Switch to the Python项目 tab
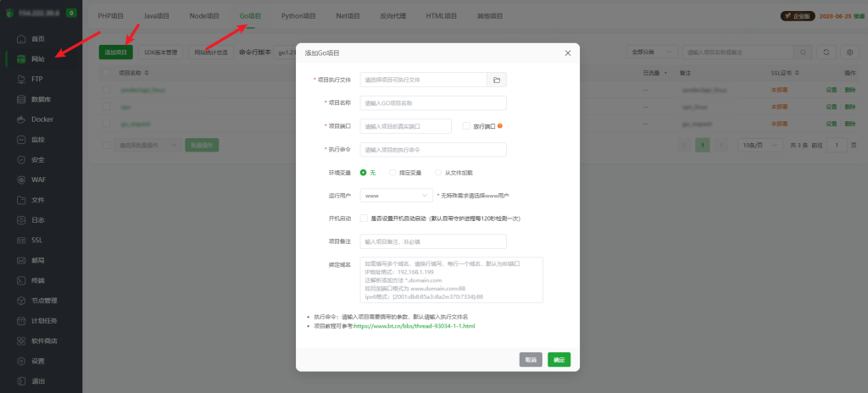 [x=299, y=16]
